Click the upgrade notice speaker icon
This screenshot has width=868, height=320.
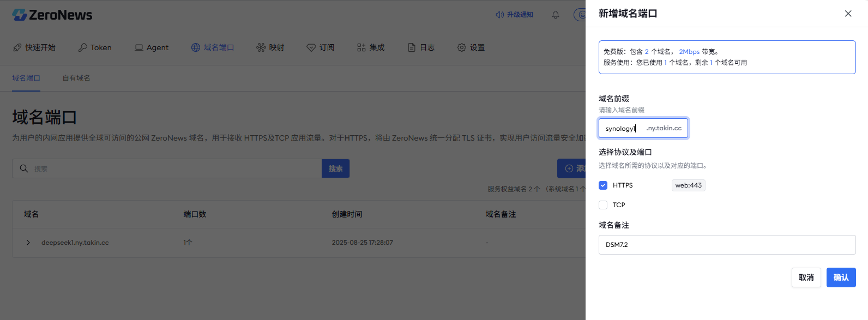click(x=499, y=15)
